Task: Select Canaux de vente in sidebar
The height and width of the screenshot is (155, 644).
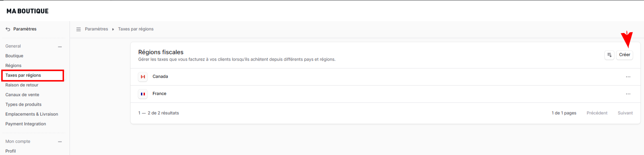Action: (x=22, y=95)
